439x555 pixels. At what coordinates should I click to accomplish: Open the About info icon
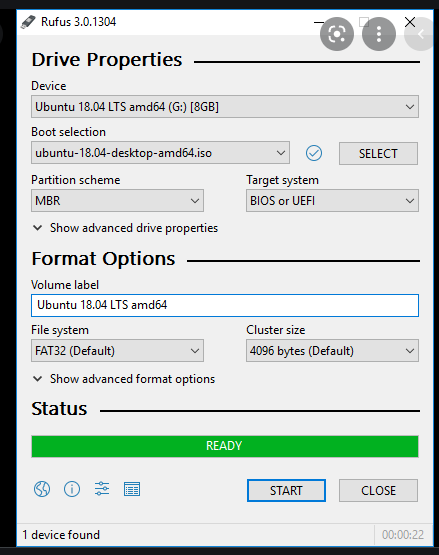[72, 490]
